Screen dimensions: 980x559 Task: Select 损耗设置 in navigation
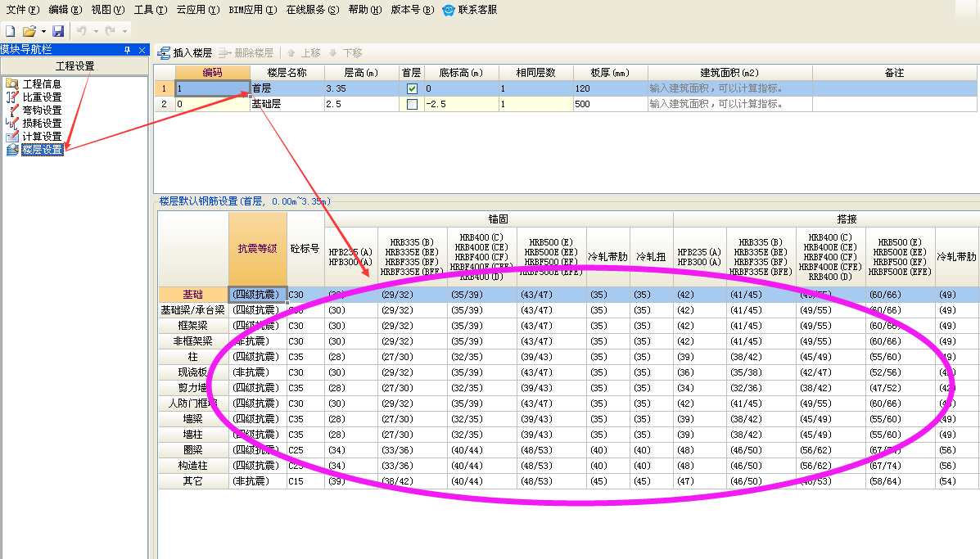(x=42, y=123)
